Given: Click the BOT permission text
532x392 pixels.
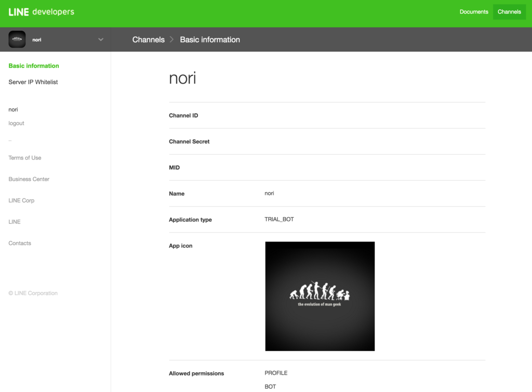Looking at the screenshot, I should [x=270, y=387].
